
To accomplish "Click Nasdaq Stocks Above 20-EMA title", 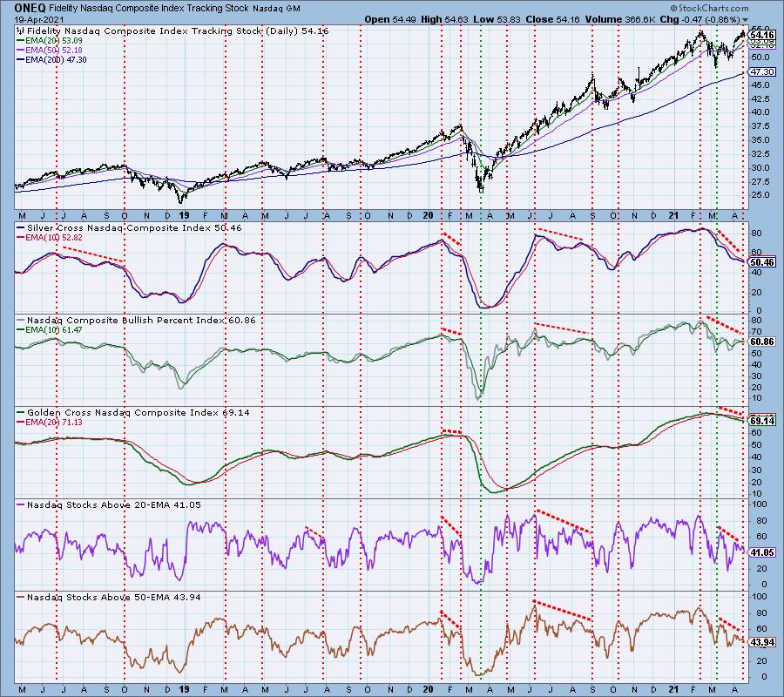I will tap(109, 505).
